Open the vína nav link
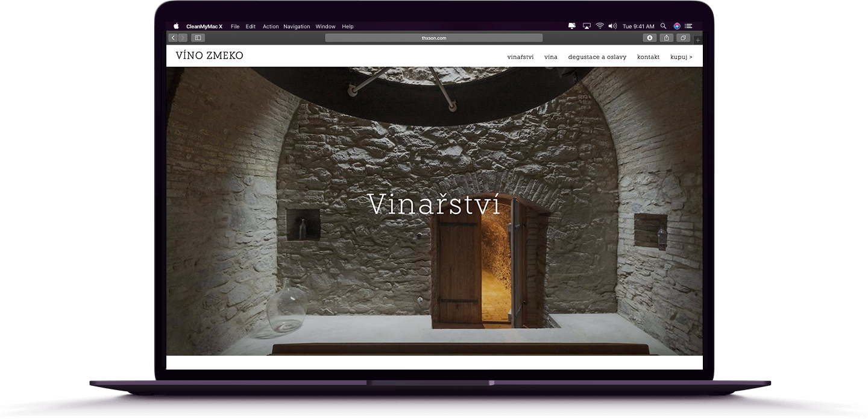The width and height of the screenshot is (868, 419). pyautogui.click(x=551, y=57)
